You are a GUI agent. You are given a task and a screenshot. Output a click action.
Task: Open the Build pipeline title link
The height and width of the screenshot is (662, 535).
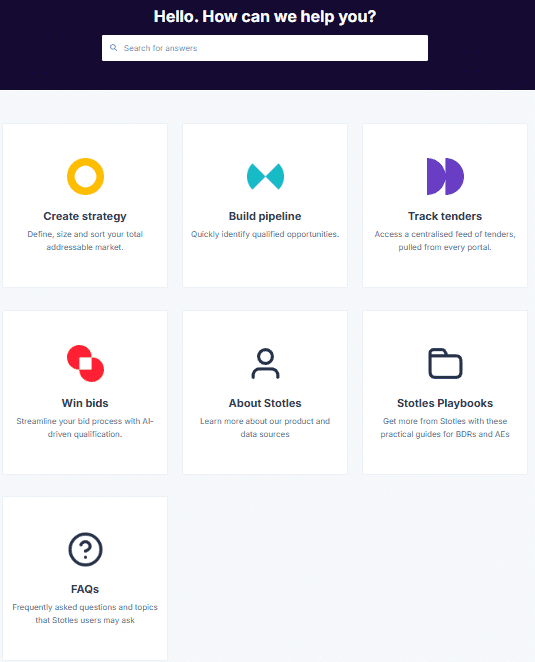[x=265, y=216]
